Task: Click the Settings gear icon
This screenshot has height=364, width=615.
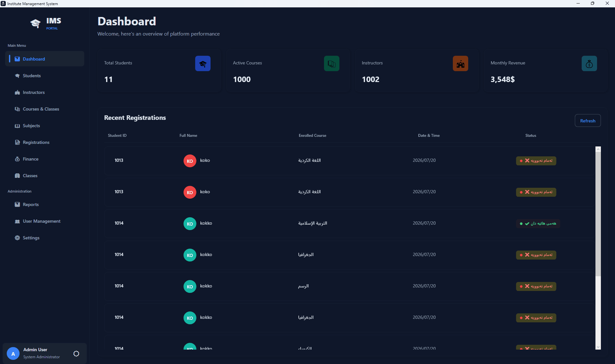Action: tap(17, 238)
